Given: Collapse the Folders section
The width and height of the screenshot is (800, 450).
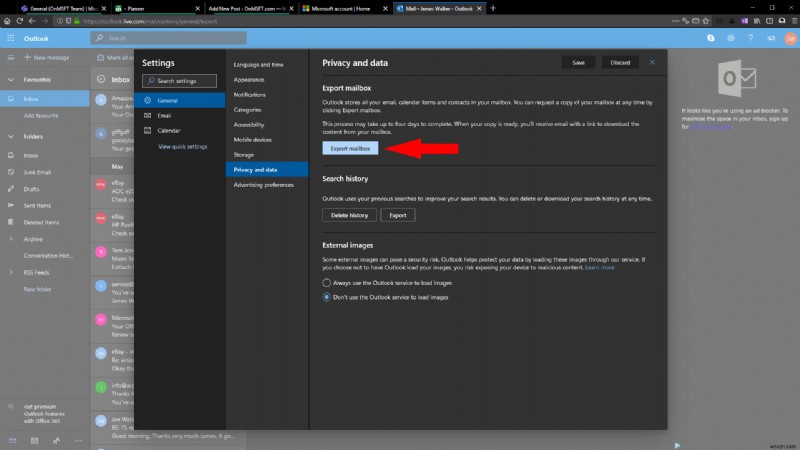Looking at the screenshot, I should 9,136.
